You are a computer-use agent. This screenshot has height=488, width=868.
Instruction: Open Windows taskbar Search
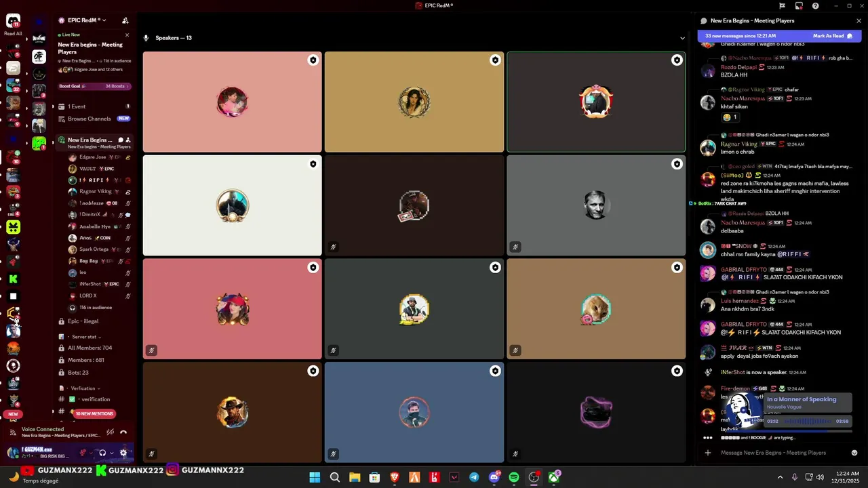pos(334,477)
